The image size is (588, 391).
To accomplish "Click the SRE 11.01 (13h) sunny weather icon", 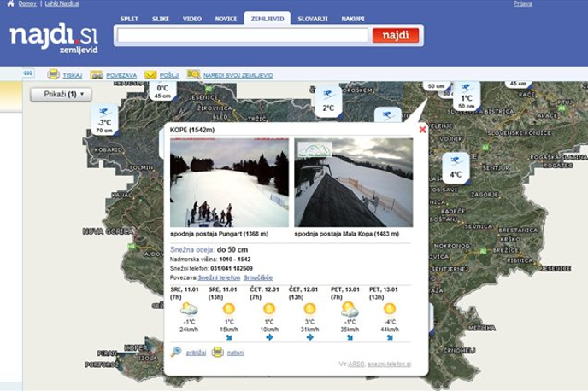I will 229,309.
